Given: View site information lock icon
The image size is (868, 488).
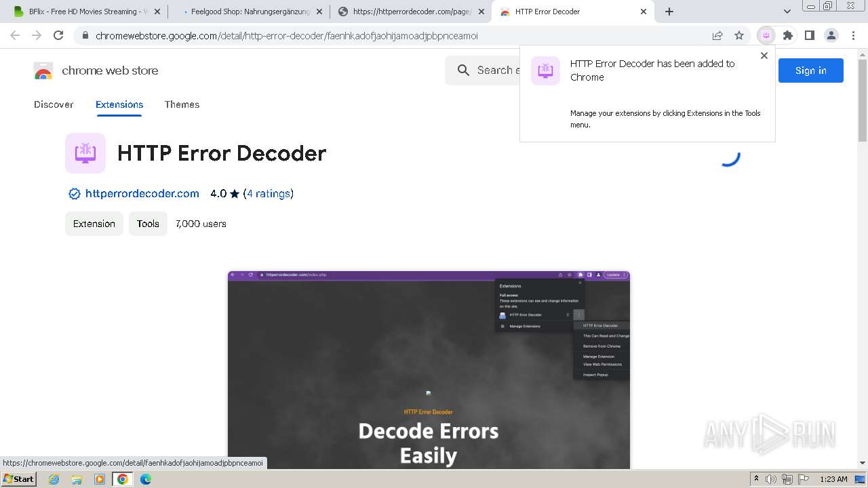Looking at the screenshot, I should pos(85,36).
